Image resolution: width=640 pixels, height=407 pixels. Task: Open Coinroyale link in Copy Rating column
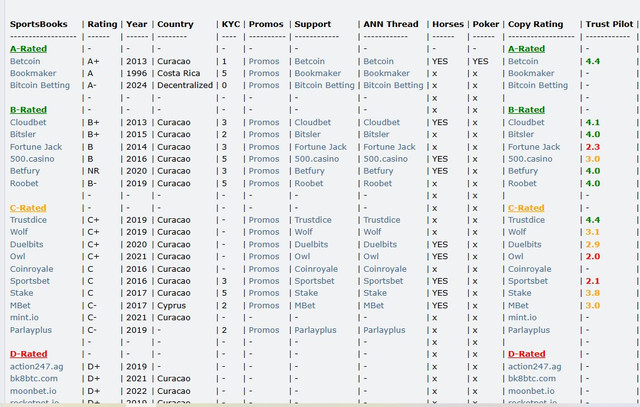click(529, 269)
